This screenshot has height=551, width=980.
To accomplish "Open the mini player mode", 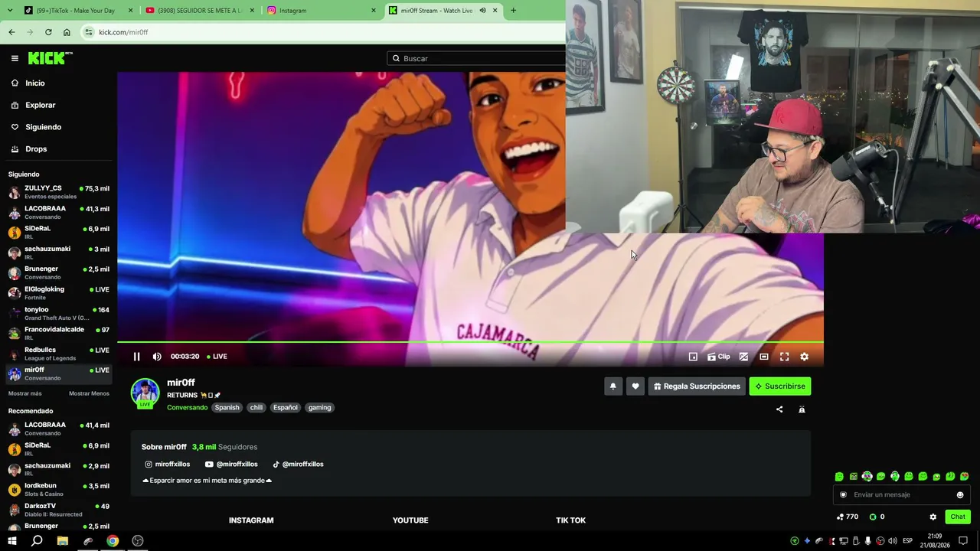I will click(x=693, y=357).
